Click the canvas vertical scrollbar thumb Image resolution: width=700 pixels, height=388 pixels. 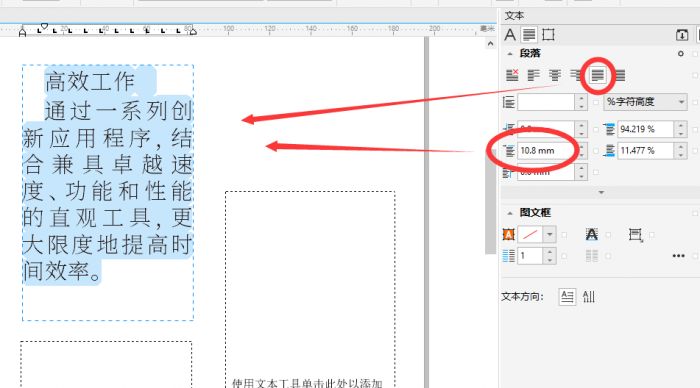(x=491, y=202)
